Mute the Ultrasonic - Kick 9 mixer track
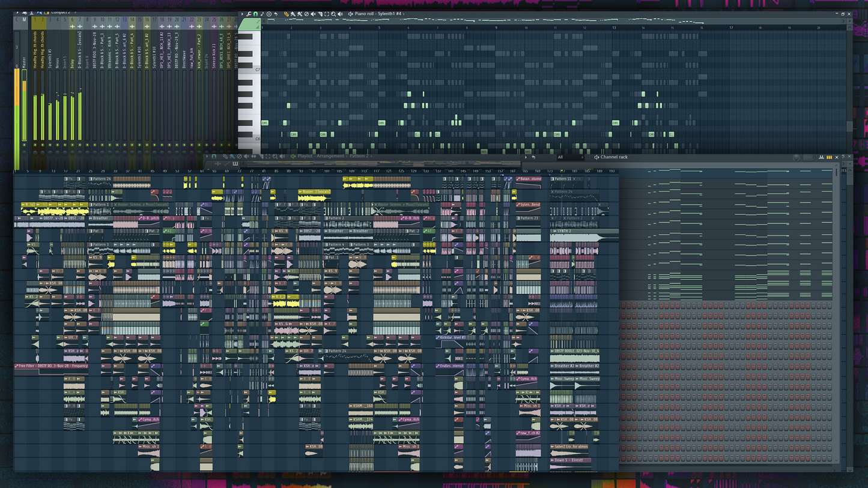This screenshot has width=868, height=488. [x=110, y=145]
